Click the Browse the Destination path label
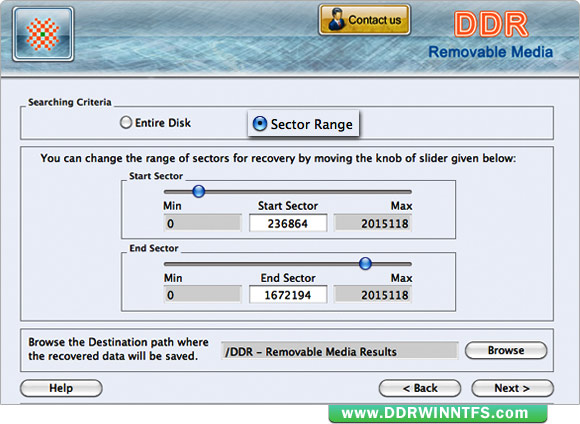The width and height of the screenshot is (580, 424). 118,349
